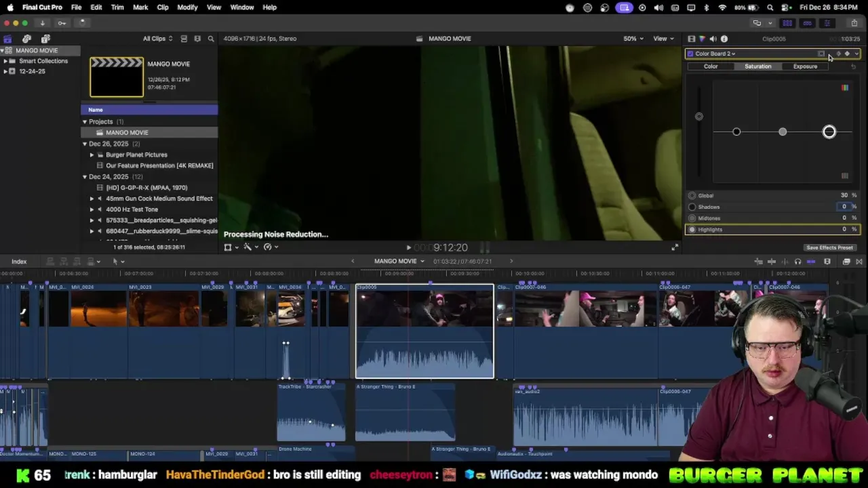Toggle the Effects browser in timeline
This screenshot has width=868, height=488.
846,262
